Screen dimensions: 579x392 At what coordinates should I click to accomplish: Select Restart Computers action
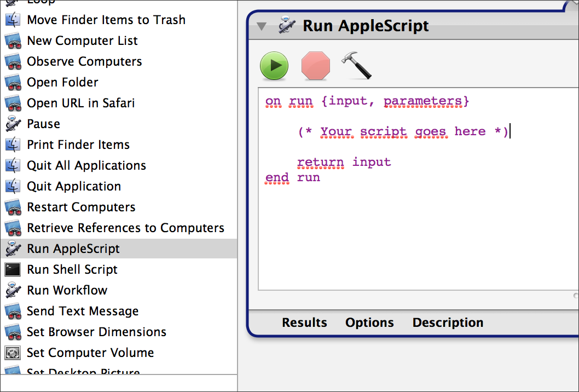(x=119, y=207)
